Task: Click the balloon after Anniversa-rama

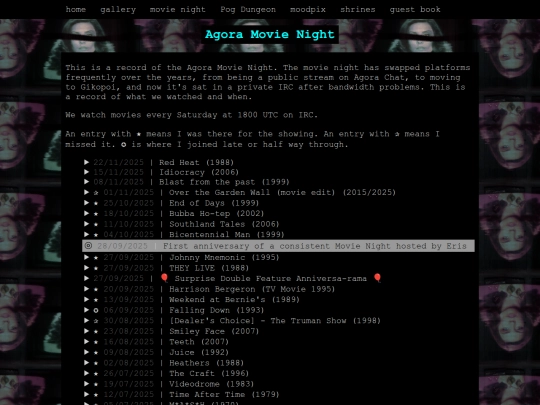Action: [377, 278]
